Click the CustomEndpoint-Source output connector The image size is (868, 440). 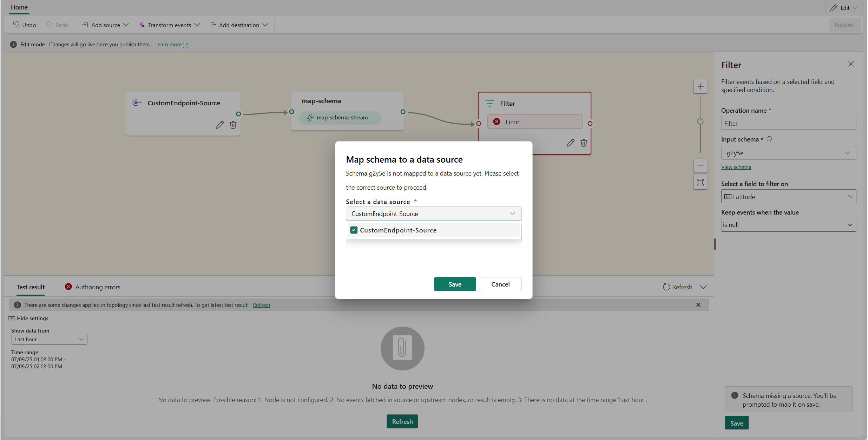click(238, 114)
